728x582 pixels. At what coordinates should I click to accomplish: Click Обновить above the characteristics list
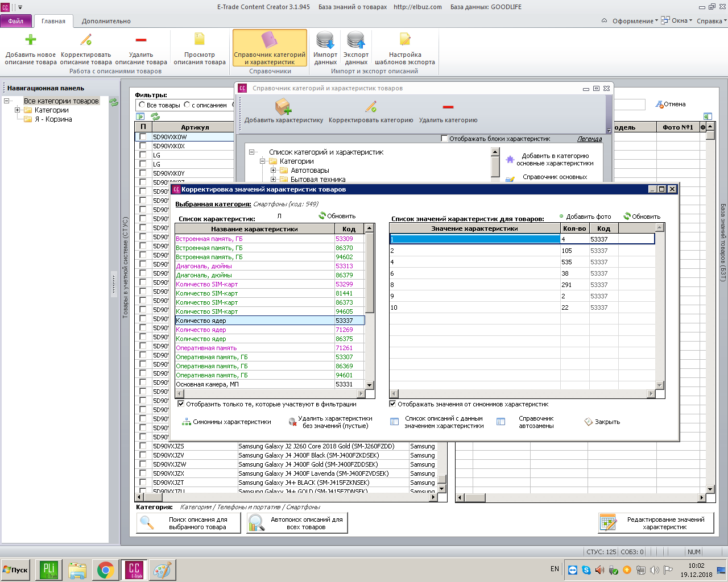pyautogui.click(x=337, y=216)
